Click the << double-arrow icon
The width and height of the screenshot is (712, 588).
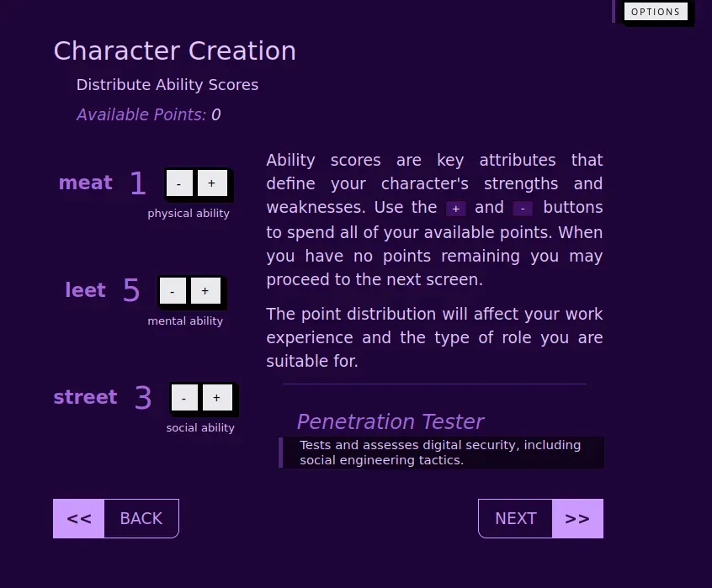(79, 518)
